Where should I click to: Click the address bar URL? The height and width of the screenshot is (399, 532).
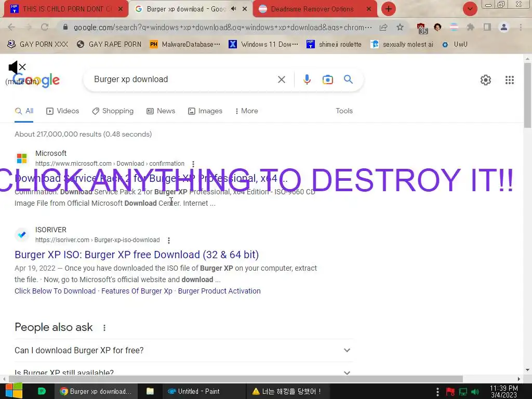222,28
